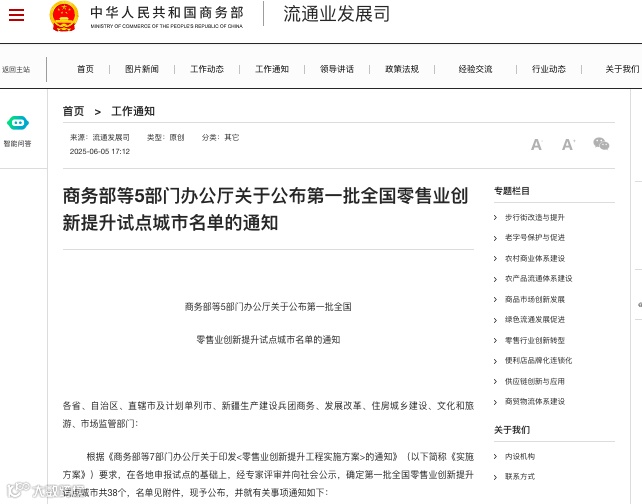Image resolution: width=642 pixels, height=504 pixels.
Task: Click 中华人民共和国商务部 header title
Action: tap(167, 13)
